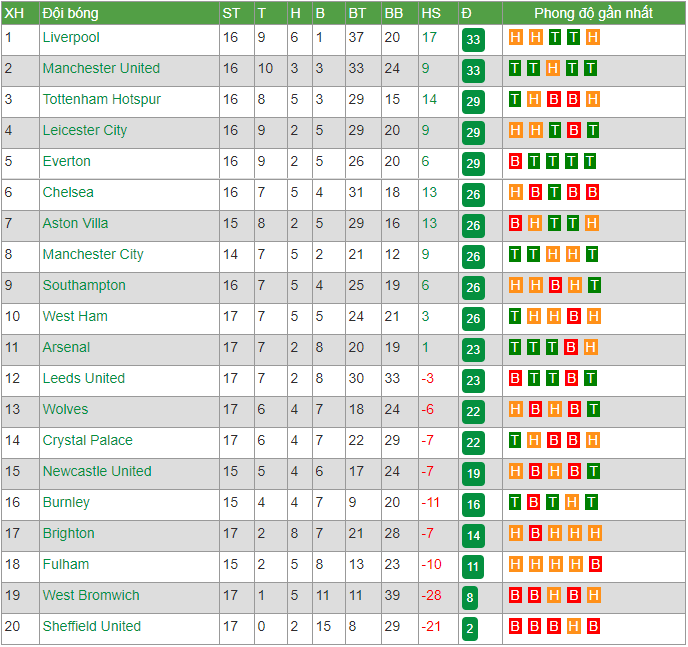The width and height of the screenshot is (688, 647).
Task: Click Tottenham Hotspur team name
Action: (x=102, y=100)
